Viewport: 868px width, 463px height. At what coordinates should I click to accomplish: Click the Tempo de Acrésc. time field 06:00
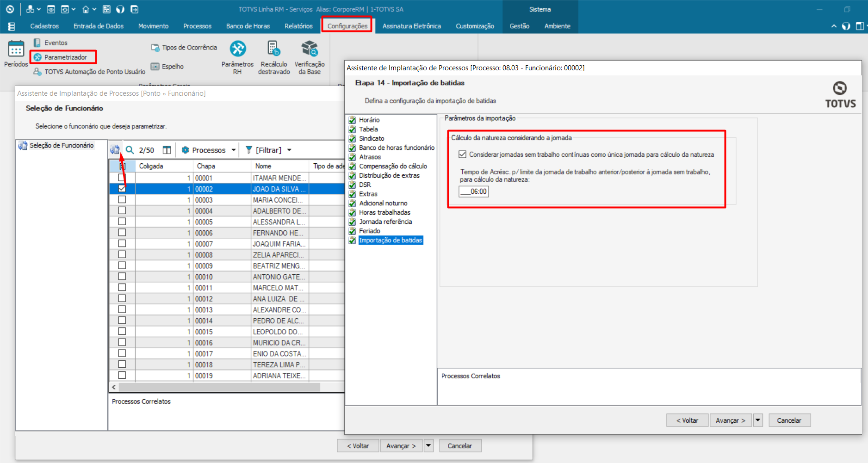pyautogui.click(x=473, y=191)
